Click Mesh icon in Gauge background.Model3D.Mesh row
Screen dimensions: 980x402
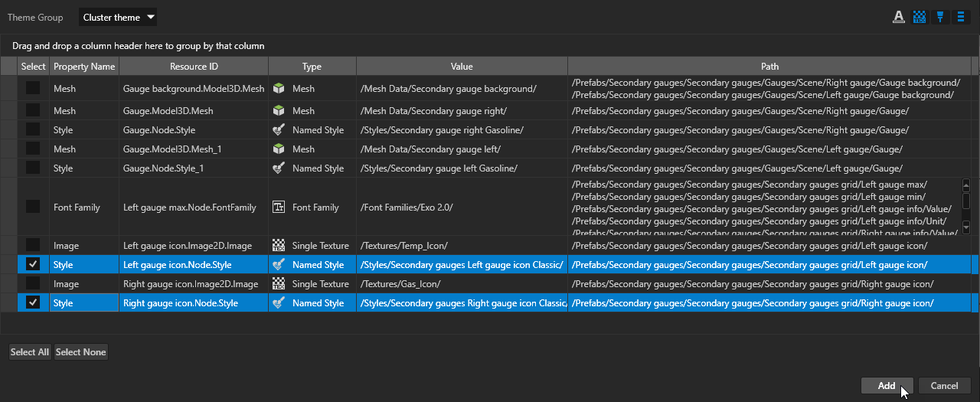tap(279, 89)
